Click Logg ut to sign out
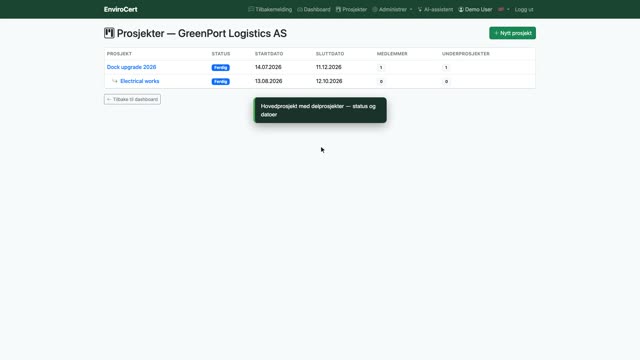640x360 pixels. pyautogui.click(x=524, y=9)
